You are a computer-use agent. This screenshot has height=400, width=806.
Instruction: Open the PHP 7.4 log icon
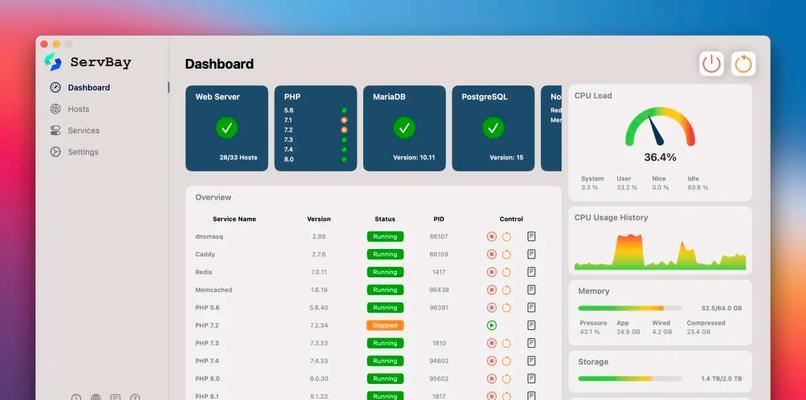[x=532, y=361]
